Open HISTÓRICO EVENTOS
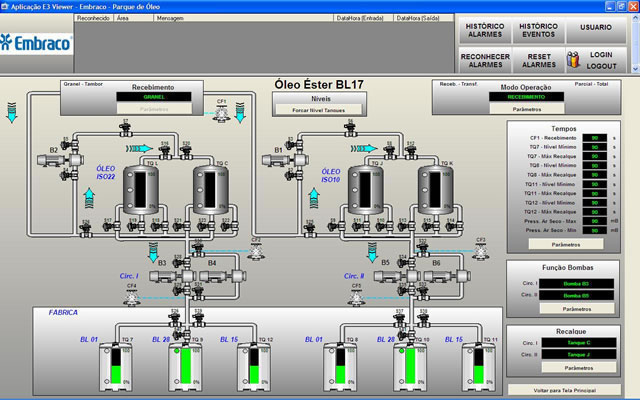Image resolution: width=640 pixels, height=400 pixels. click(538, 30)
